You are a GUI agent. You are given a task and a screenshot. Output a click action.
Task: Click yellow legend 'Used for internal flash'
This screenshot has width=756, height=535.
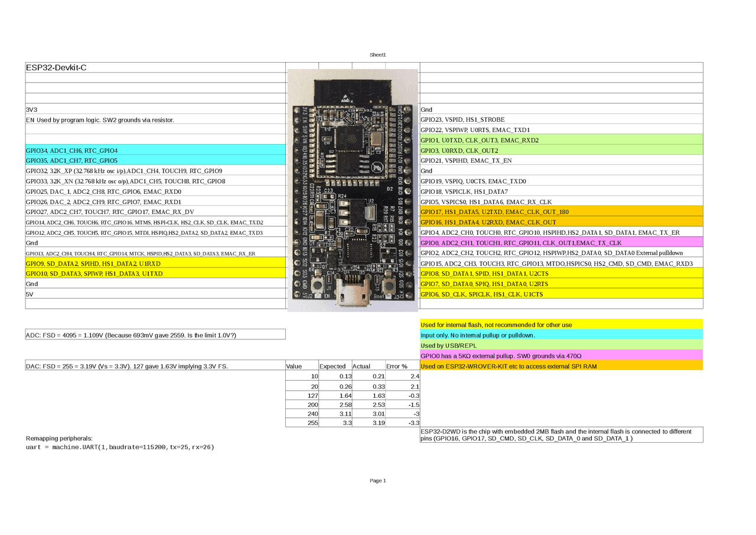tap(561, 325)
